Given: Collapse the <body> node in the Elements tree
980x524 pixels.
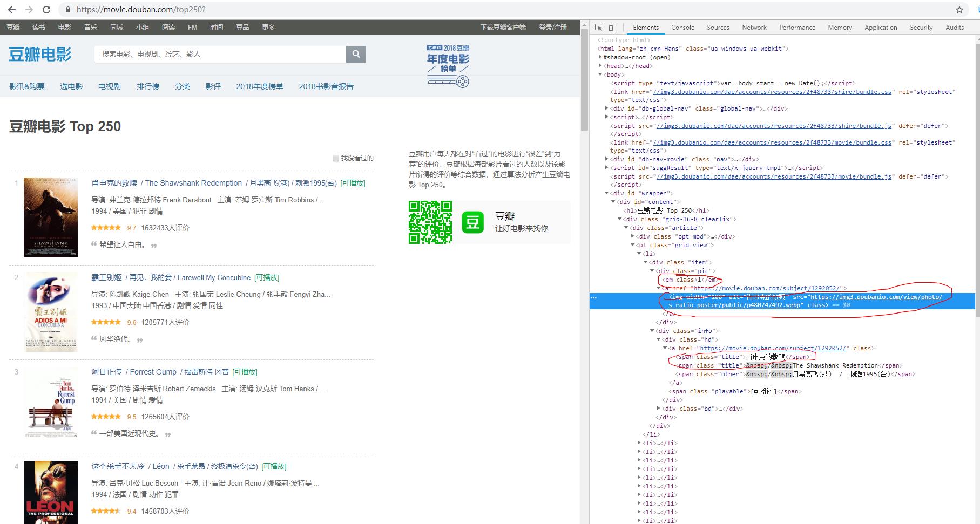Looking at the screenshot, I should pos(601,74).
